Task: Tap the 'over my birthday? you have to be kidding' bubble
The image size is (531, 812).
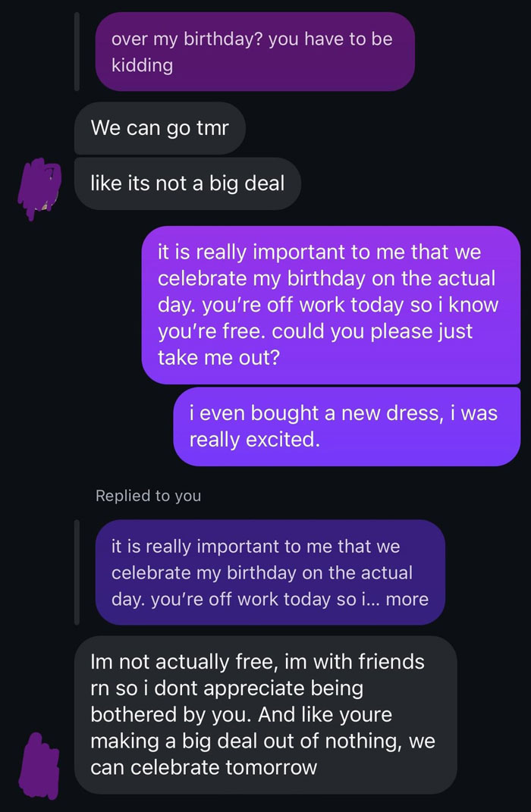Action: 254,52
